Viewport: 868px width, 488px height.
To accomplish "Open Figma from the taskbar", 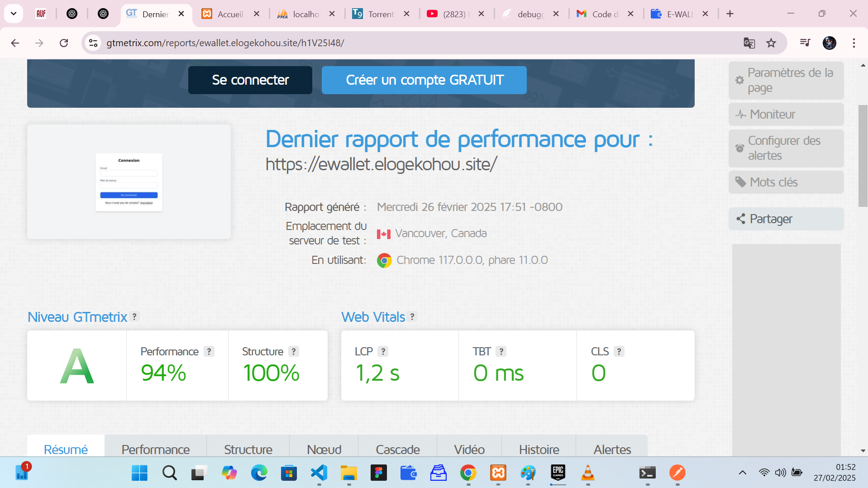I will point(379,473).
